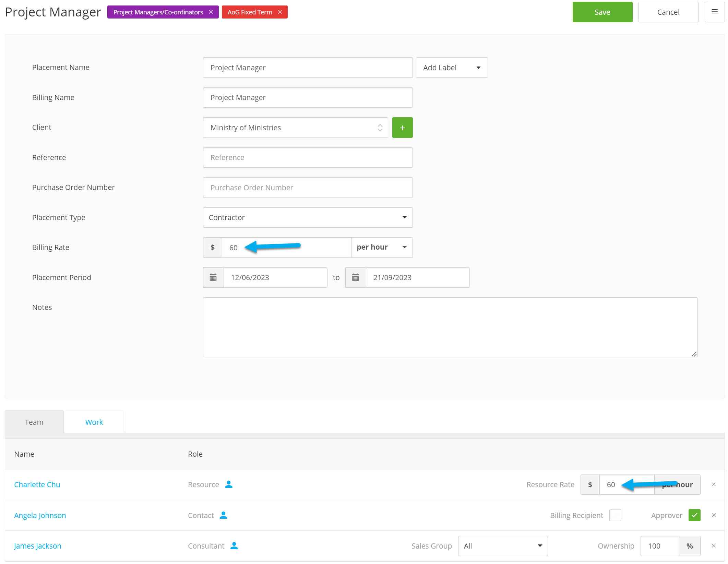Open the Client selector Ministry of Ministries
This screenshot has width=728, height=564.
[x=295, y=128]
